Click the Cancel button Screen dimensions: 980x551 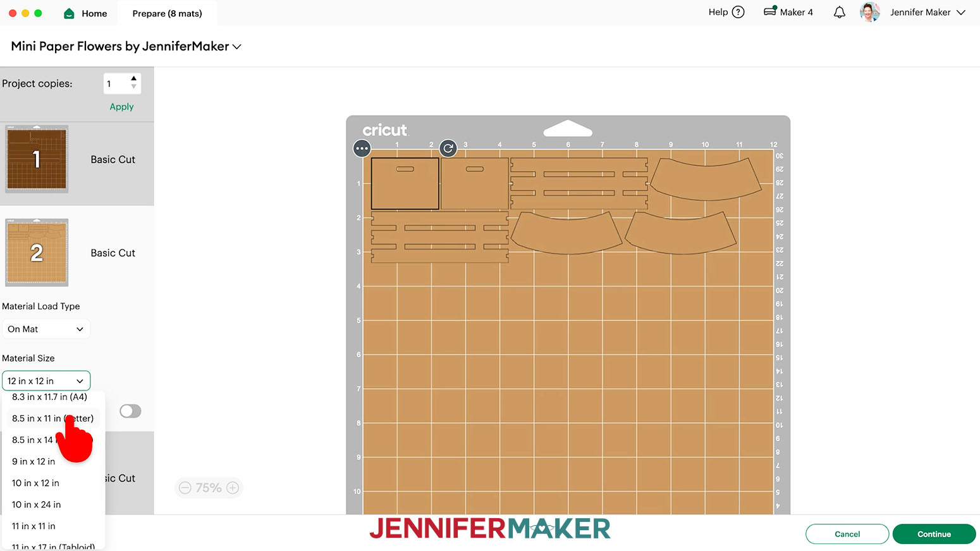coord(847,534)
